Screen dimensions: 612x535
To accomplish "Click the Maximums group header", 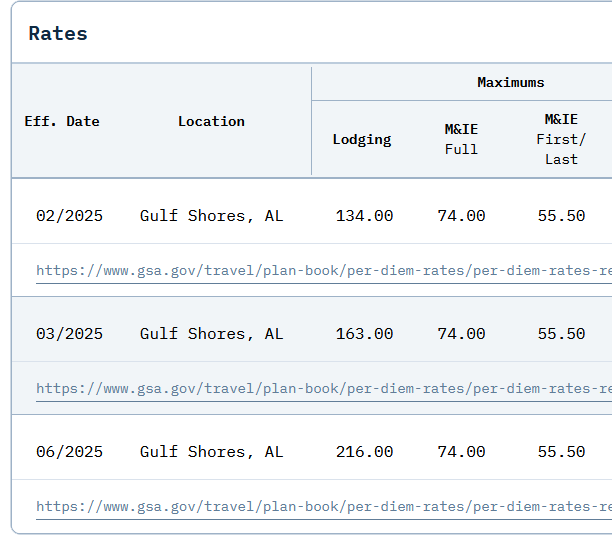I will (511, 82).
